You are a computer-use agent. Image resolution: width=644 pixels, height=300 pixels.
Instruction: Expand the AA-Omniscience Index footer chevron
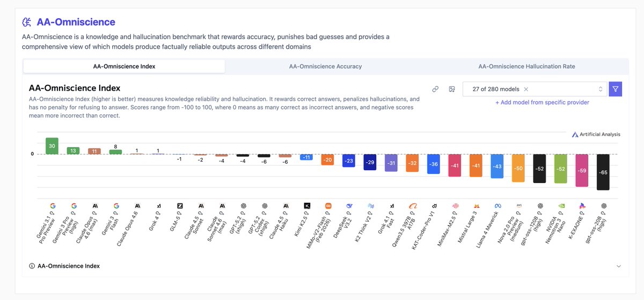pos(618,266)
